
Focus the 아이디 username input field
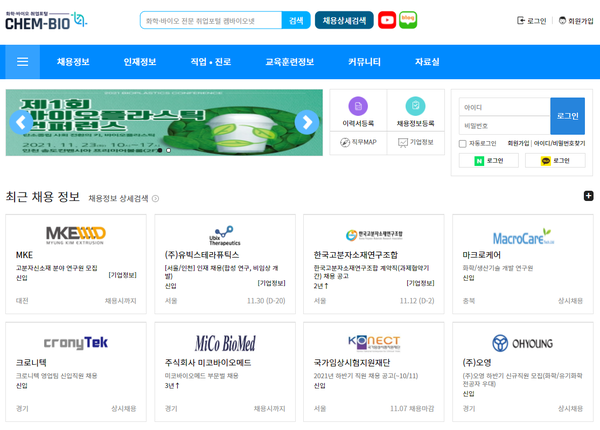(x=504, y=107)
